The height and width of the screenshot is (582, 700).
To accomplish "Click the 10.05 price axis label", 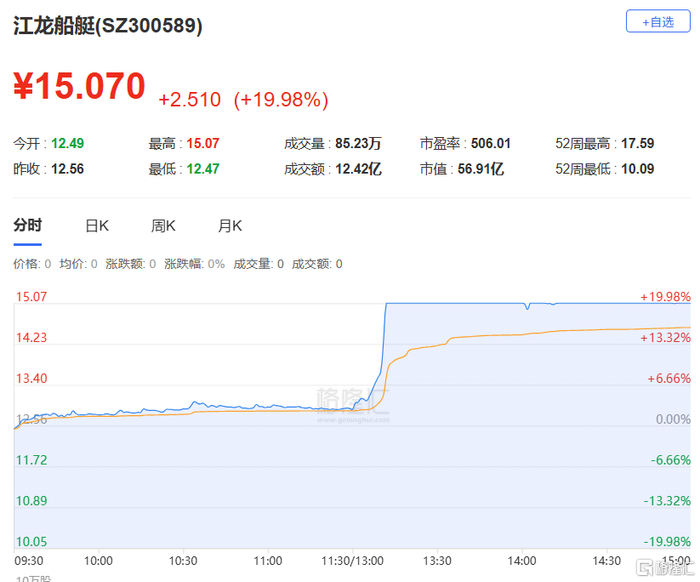I will 31,542.
